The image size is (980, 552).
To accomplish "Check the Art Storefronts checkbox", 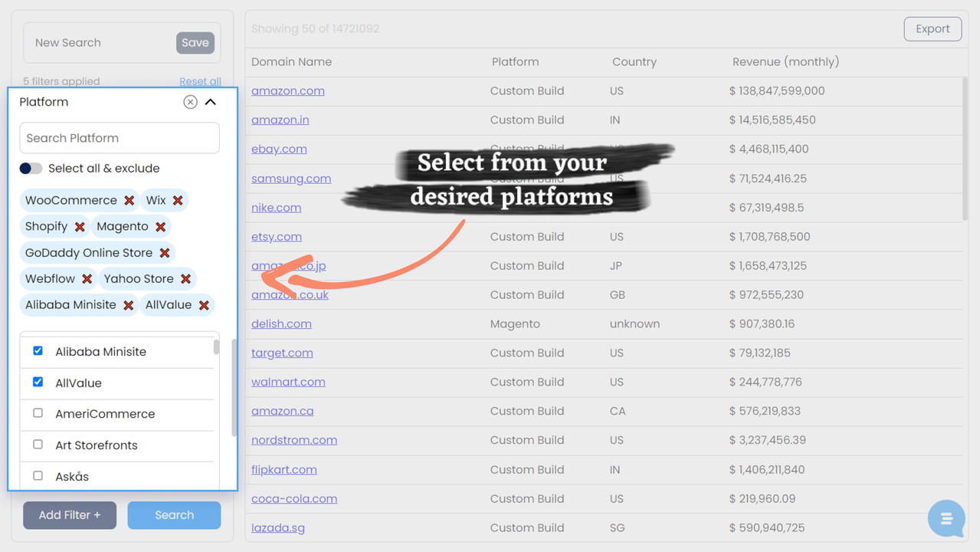I will (38, 445).
